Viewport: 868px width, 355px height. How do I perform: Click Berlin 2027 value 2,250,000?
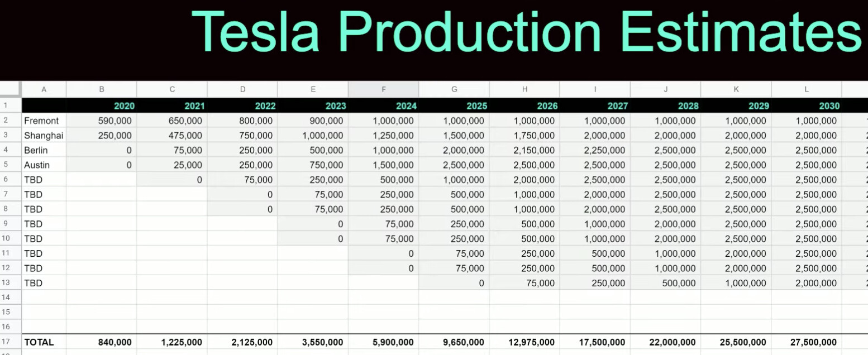tap(595, 150)
